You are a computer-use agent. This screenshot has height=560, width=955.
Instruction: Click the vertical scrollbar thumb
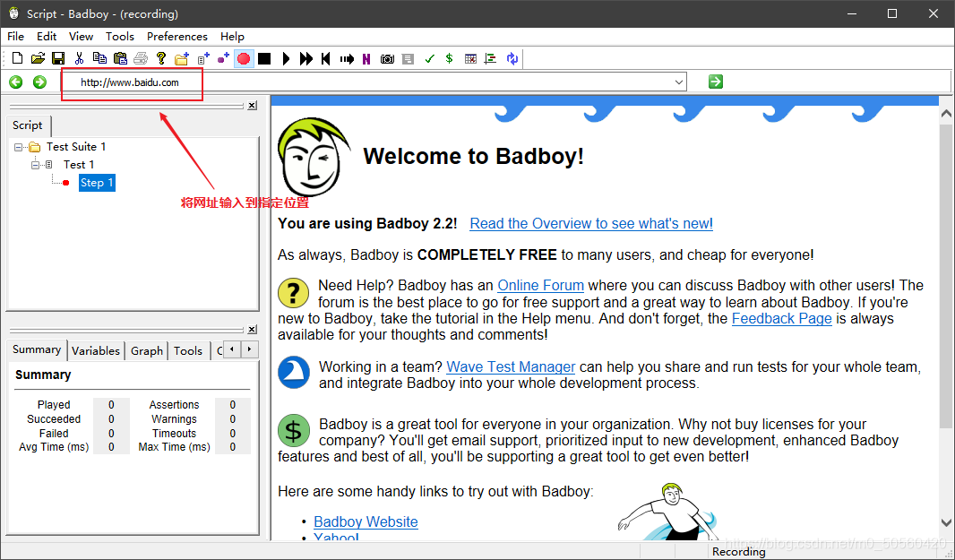946,274
